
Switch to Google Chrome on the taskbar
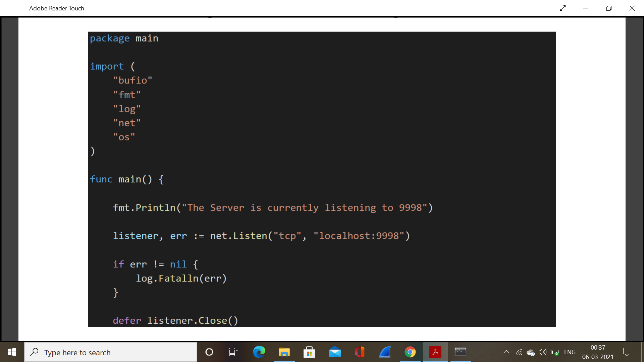coord(410,352)
